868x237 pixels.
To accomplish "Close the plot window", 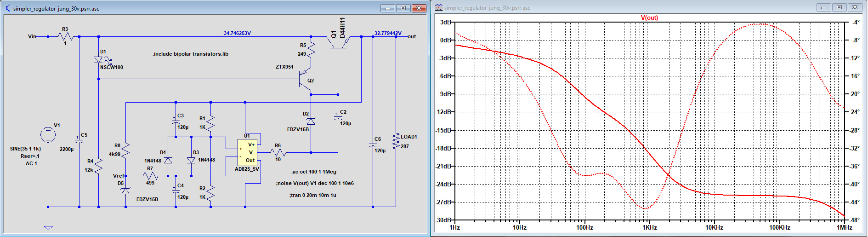I will 855,7.
